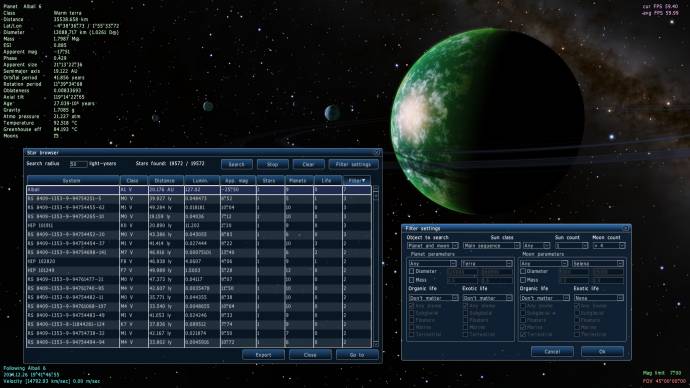Sort table by Filter column
The width and height of the screenshot is (690, 388).
(x=357, y=180)
